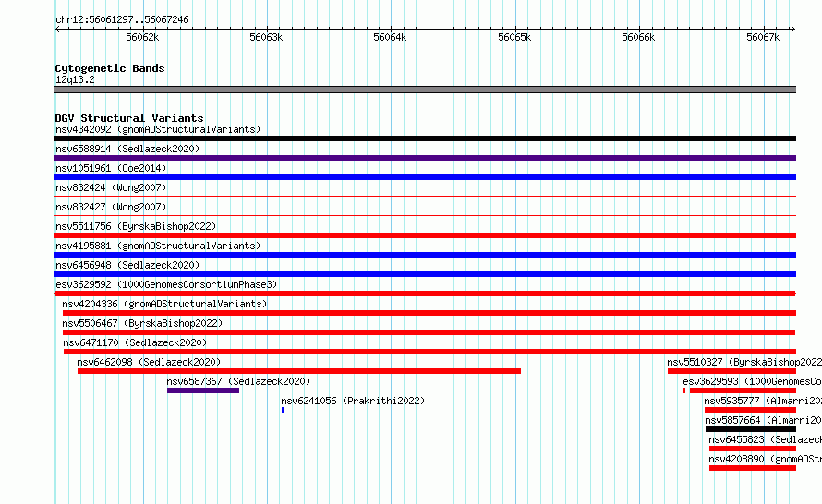This screenshot has height=504, width=822.
Task: Open nsv6462098 Sedlazeck2020 label
Action: (x=149, y=362)
